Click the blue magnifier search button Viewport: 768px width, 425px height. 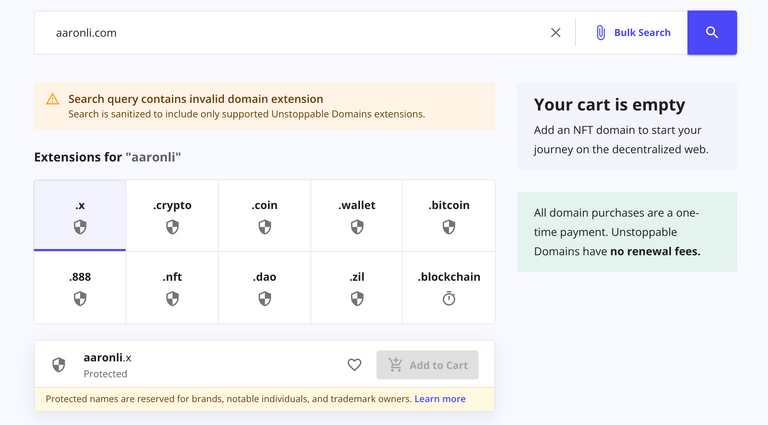point(712,33)
